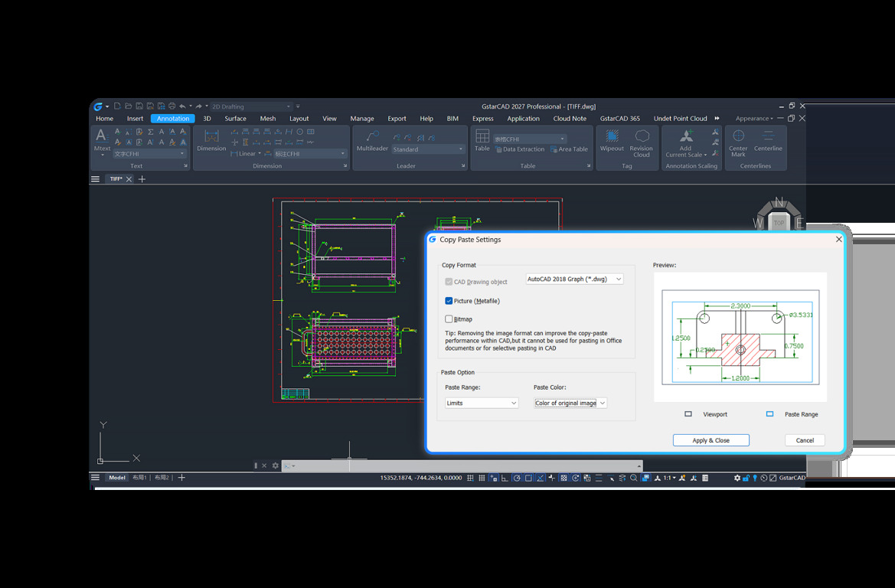The height and width of the screenshot is (588, 895).
Task: Click the TOP face of the view cube
Action: [779, 223]
